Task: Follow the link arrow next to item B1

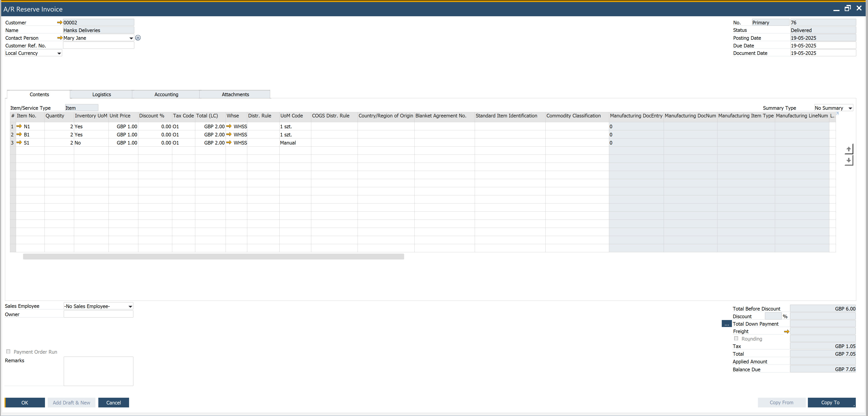Action: tap(19, 134)
